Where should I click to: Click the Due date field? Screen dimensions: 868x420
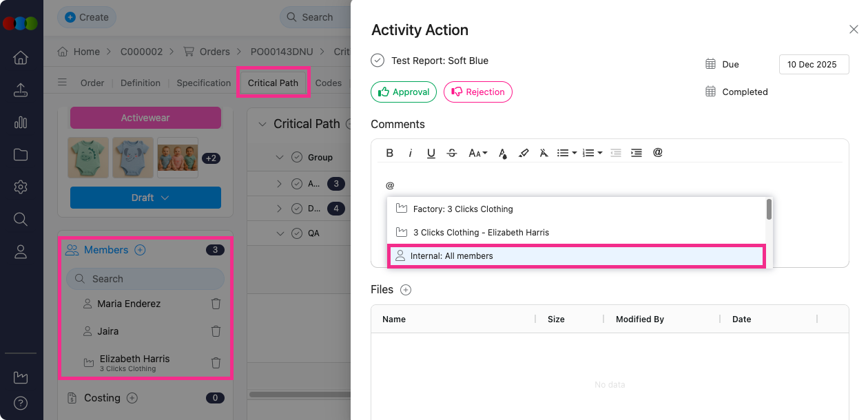(814, 65)
